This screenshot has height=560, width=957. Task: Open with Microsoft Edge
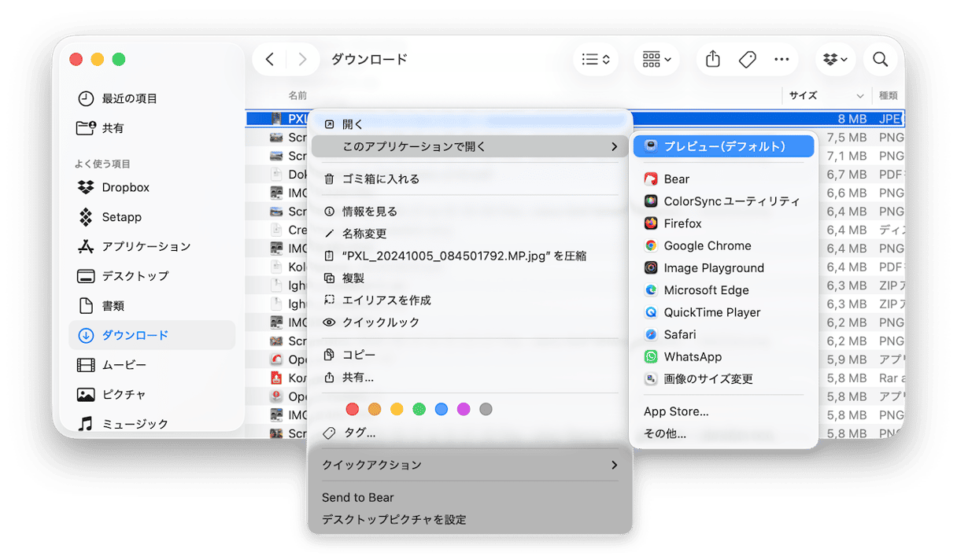tap(723, 290)
